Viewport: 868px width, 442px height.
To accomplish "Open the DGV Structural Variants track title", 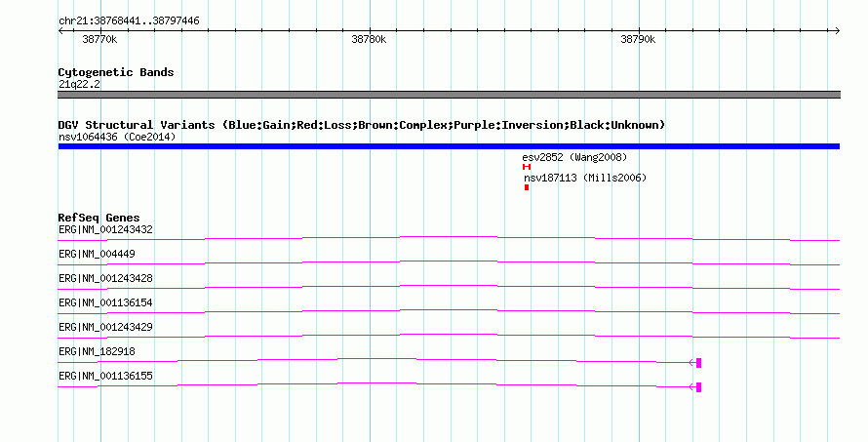I will (362, 125).
